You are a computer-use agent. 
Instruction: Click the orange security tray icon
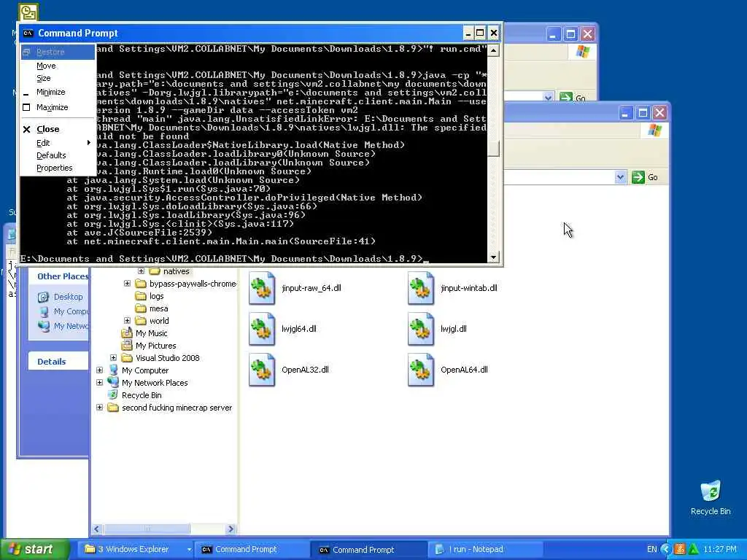click(x=680, y=550)
